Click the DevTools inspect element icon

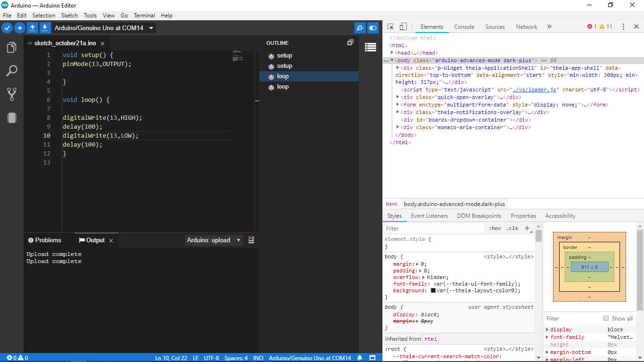pos(391,27)
